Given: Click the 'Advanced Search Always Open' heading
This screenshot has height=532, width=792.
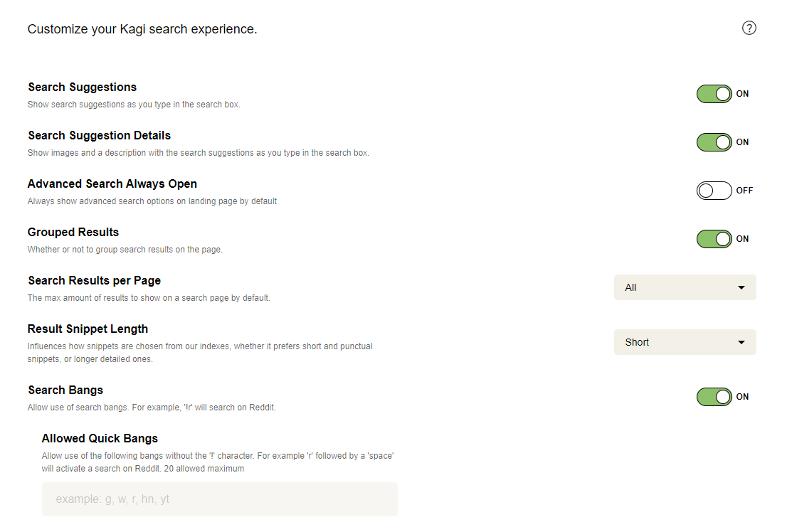Looking at the screenshot, I should (112, 183).
